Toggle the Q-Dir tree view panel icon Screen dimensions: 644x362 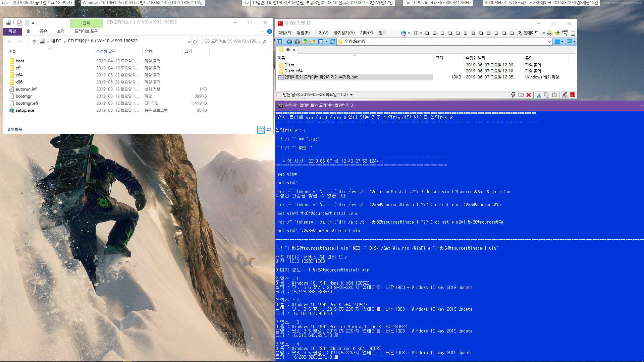279,42
